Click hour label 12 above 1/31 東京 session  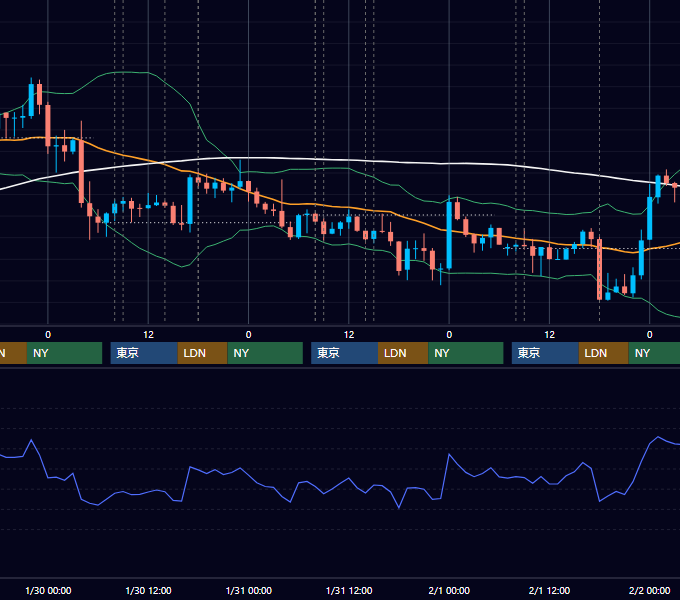(349, 335)
